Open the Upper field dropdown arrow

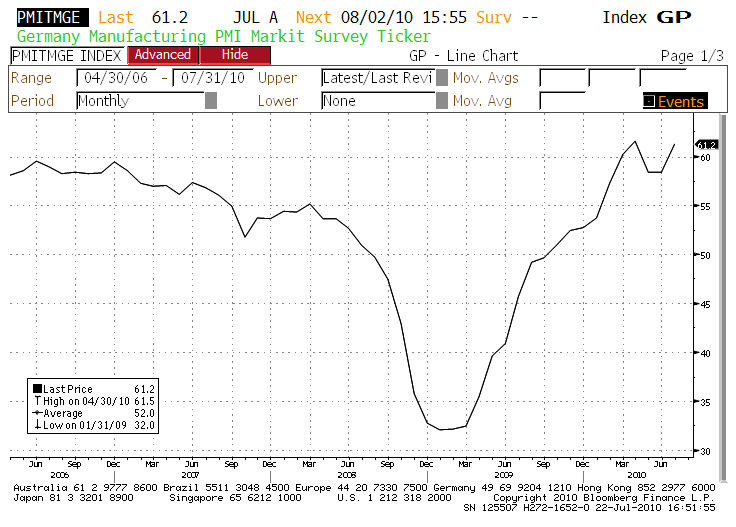click(x=442, y=77)
